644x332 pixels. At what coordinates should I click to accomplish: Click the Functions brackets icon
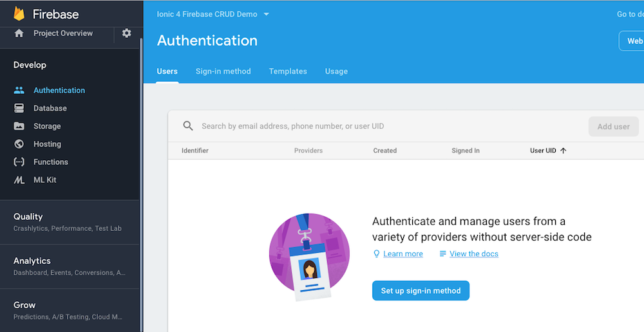tap(19, 161)
